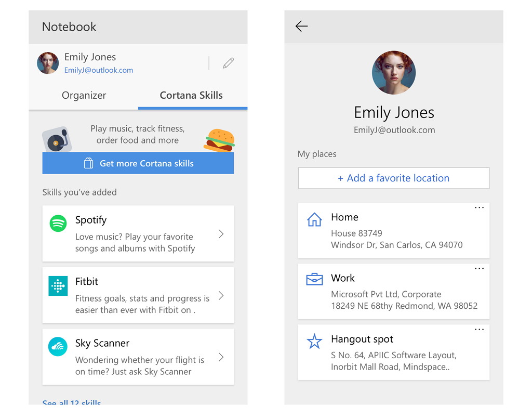This screenshot has width=532, height=419.
Task: Click Sky Scanner skill title text
Action: [x=102, y=343]
